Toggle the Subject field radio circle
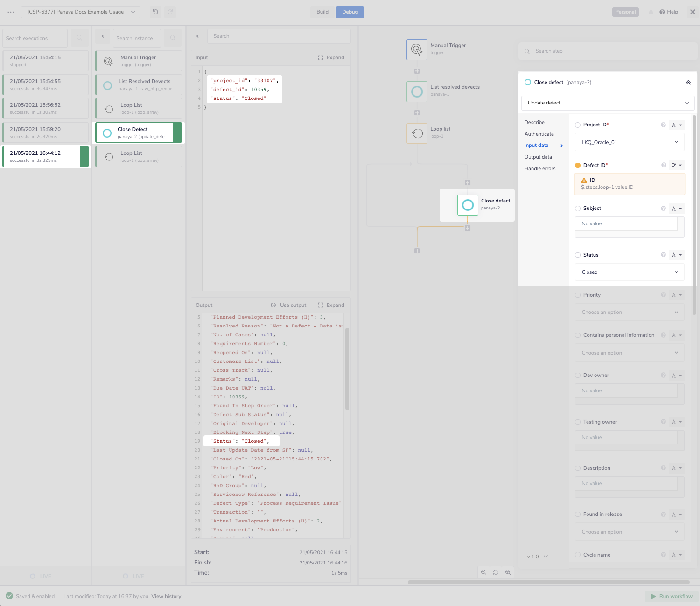Screen dimensions: 700x606 pos(578,209)
